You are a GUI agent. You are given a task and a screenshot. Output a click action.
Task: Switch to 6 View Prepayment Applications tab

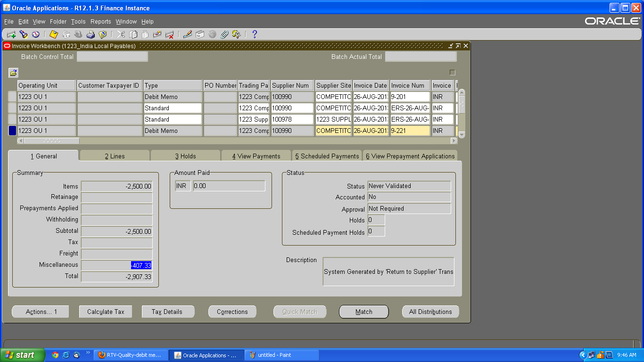click(410, 156)
